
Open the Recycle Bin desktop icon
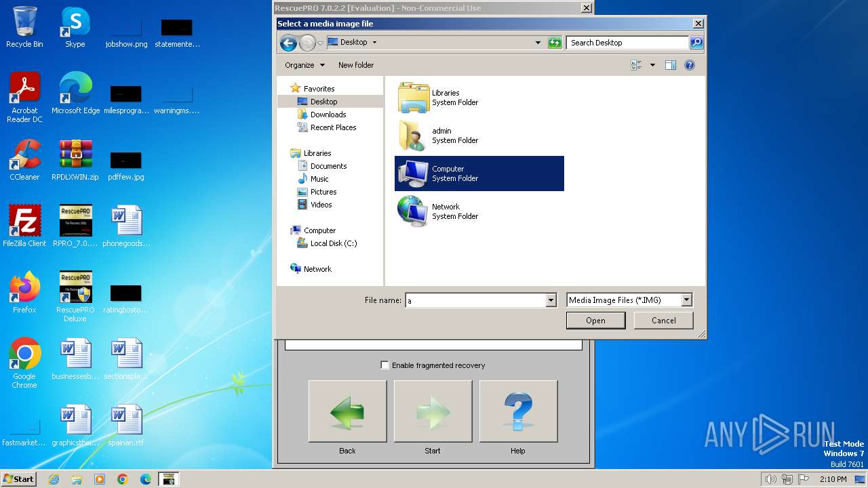point(24,27)
